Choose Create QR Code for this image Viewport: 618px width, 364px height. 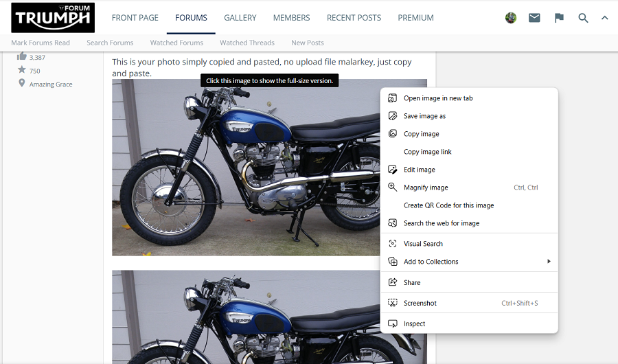click(469, 205)
